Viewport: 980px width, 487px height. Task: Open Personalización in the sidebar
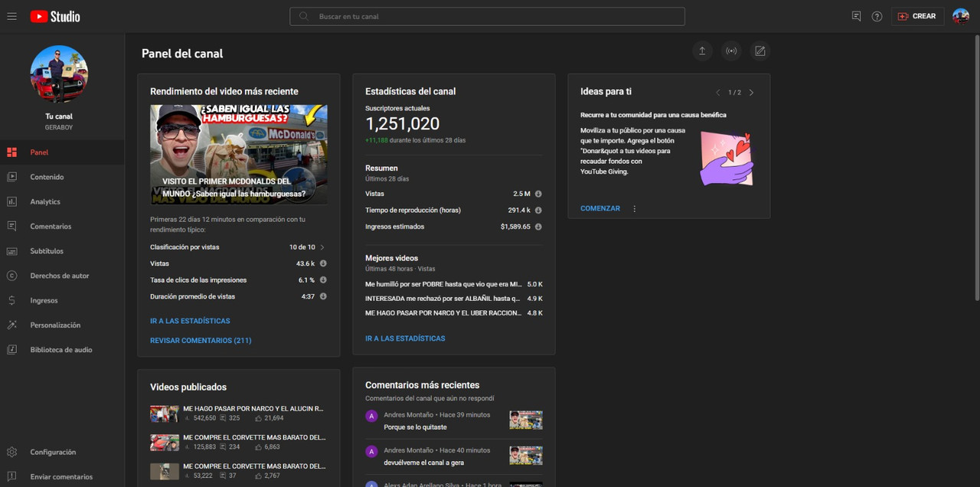tap(62, 325)
